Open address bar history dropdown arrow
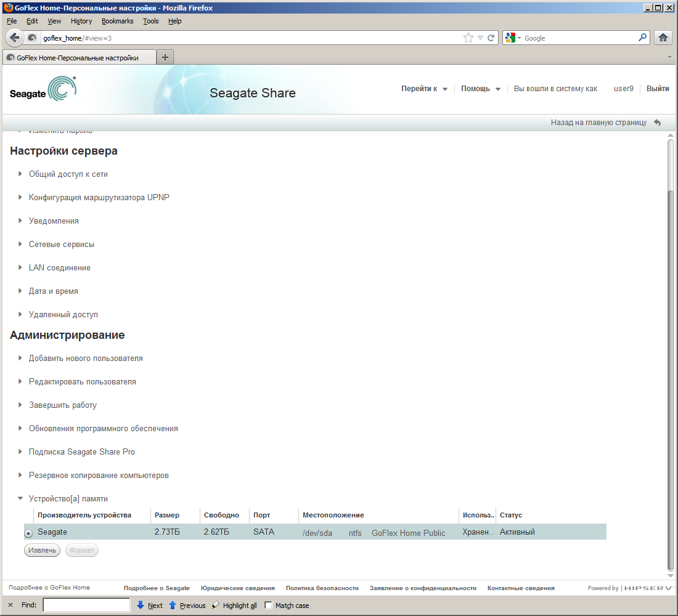 [480, 38]
